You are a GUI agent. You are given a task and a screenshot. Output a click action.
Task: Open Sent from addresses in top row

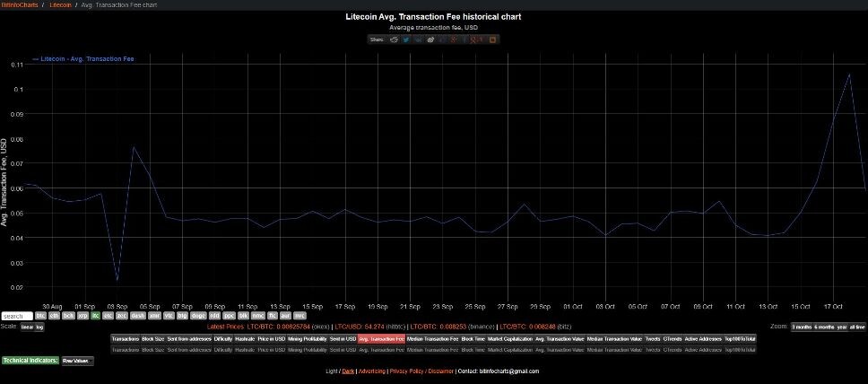(x=189, y=338)
